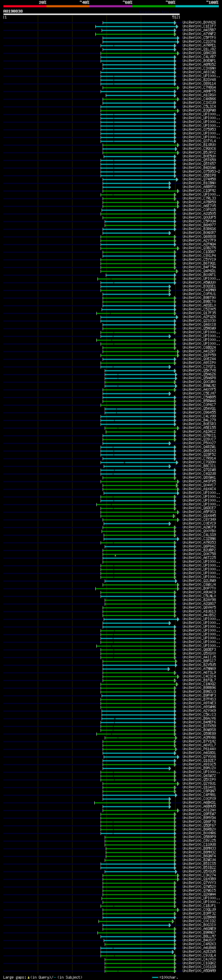Select hit label UniRef100_C7RL33

[199, 198]
